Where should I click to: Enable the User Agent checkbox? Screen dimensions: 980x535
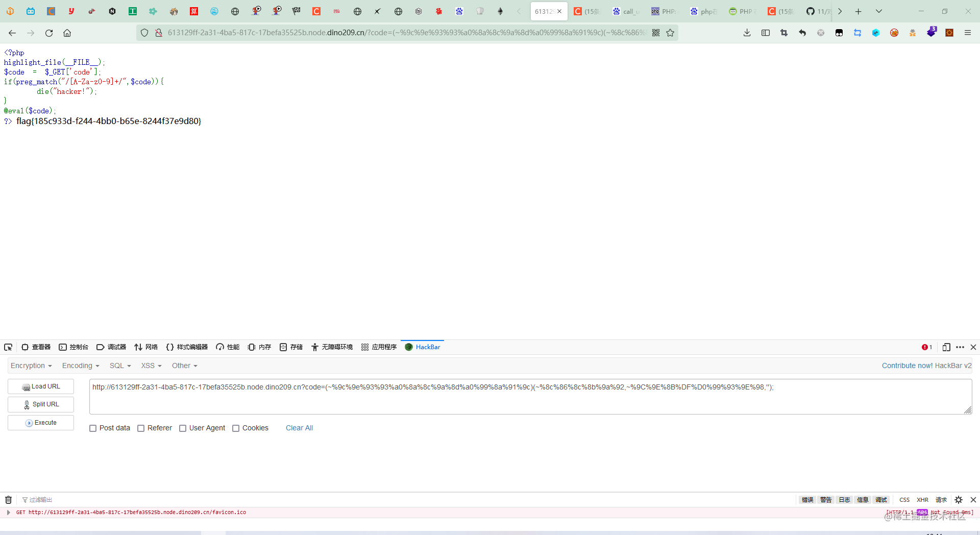183,428
